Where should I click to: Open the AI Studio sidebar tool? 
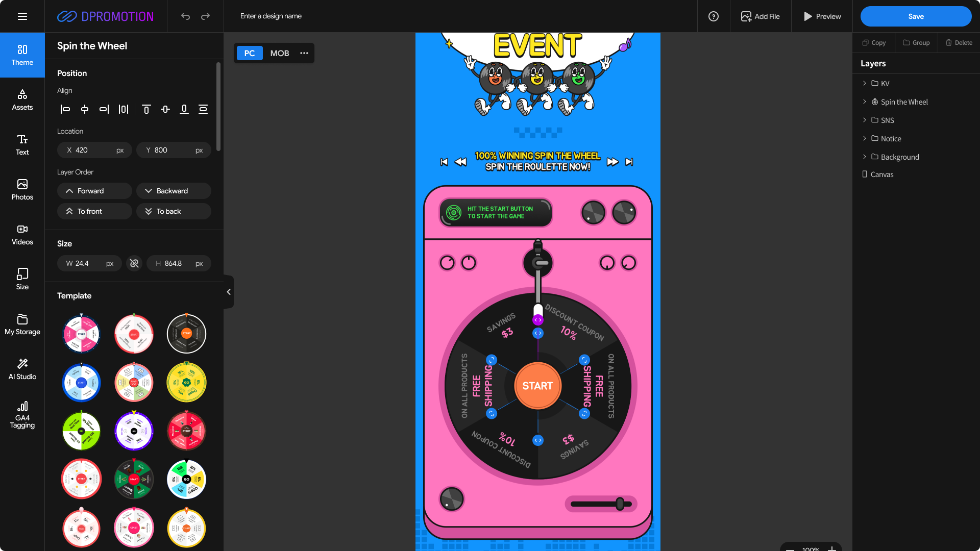(22, 369)
